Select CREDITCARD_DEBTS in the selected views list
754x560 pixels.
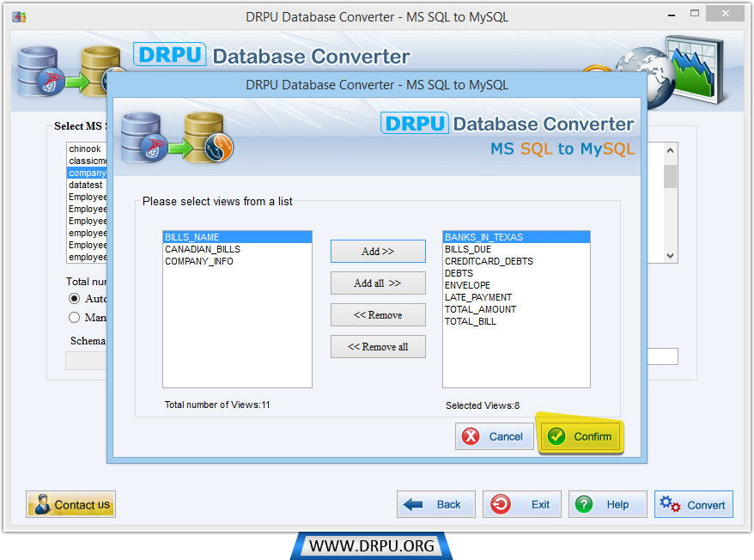coord(516,261)
